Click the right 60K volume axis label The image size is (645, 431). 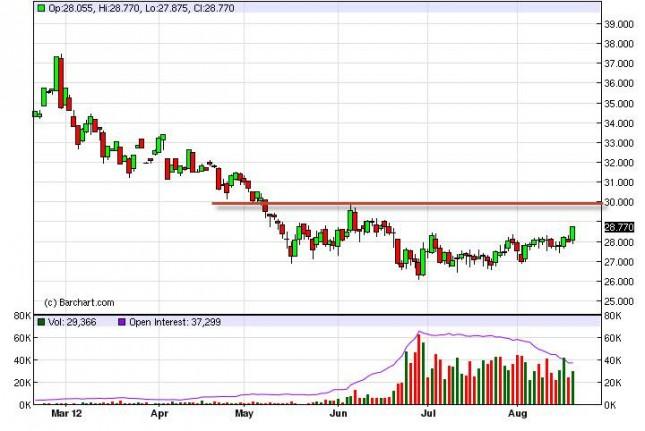[613, 338]
